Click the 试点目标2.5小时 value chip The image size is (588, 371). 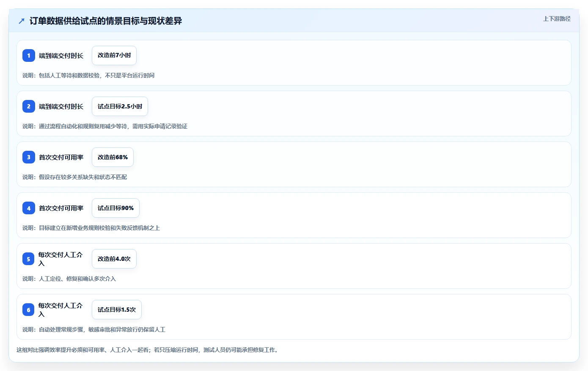pos(120,106)
